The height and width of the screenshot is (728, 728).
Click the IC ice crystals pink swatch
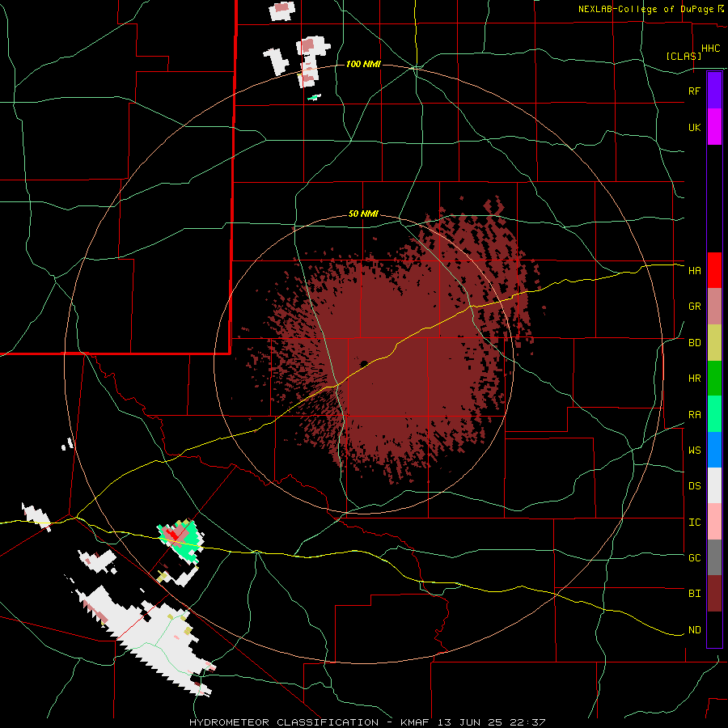click(x=714, y=522)
